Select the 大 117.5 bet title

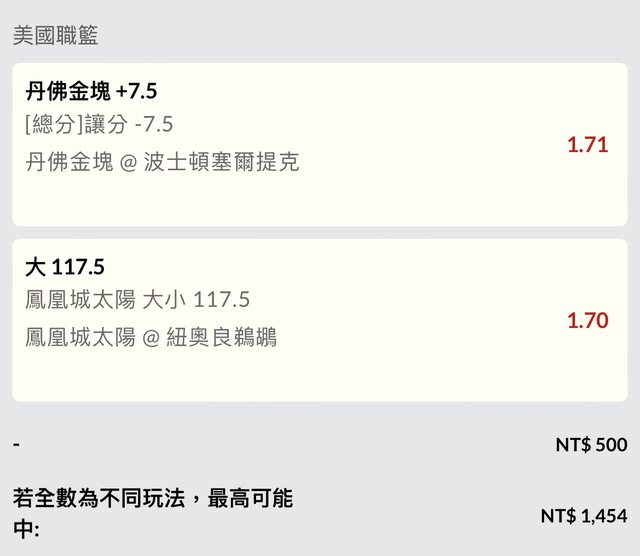pyautogui.click(x=65, y=268)
